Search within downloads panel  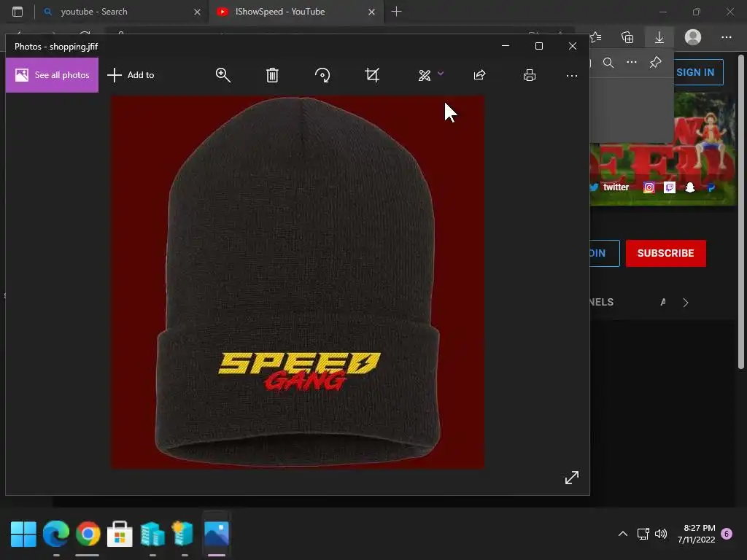[x=608, y=63]
